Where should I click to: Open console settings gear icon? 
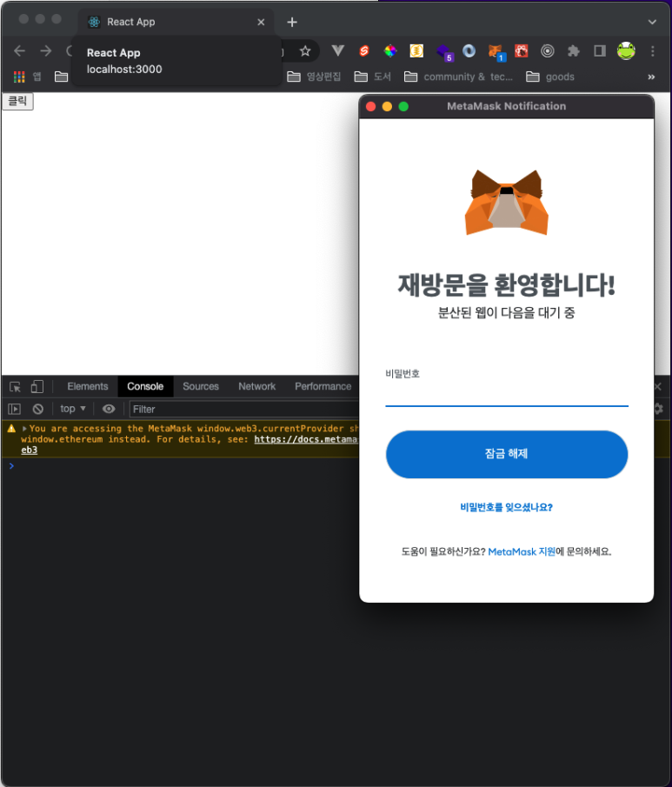pos(659,409)
